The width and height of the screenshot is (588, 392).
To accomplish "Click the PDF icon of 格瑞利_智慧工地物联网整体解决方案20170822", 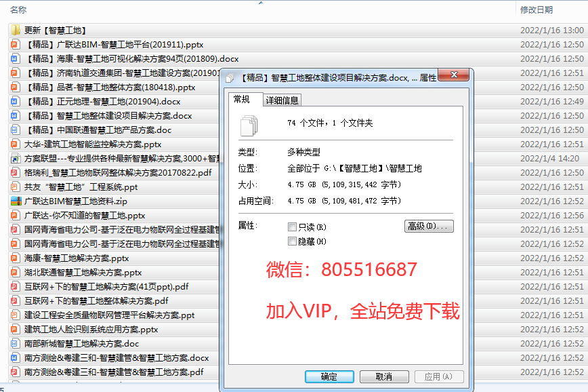I will click(x=15, y=173).
